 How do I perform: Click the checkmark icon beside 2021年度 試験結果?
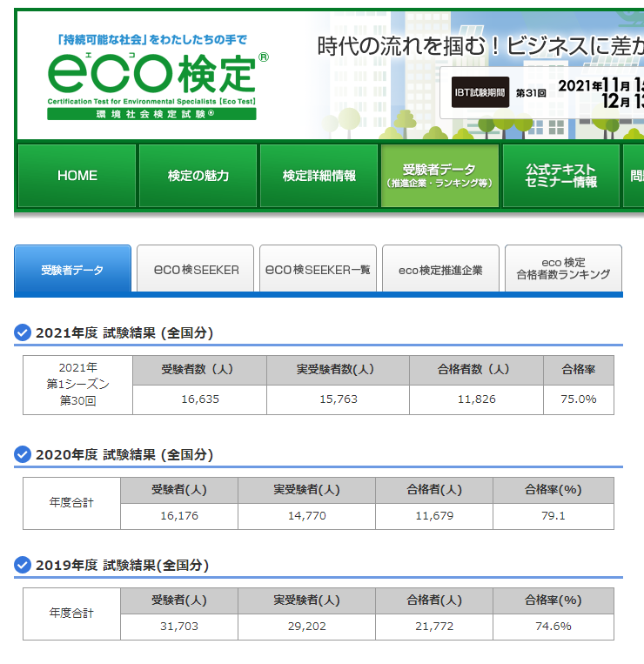pos(23,332)
